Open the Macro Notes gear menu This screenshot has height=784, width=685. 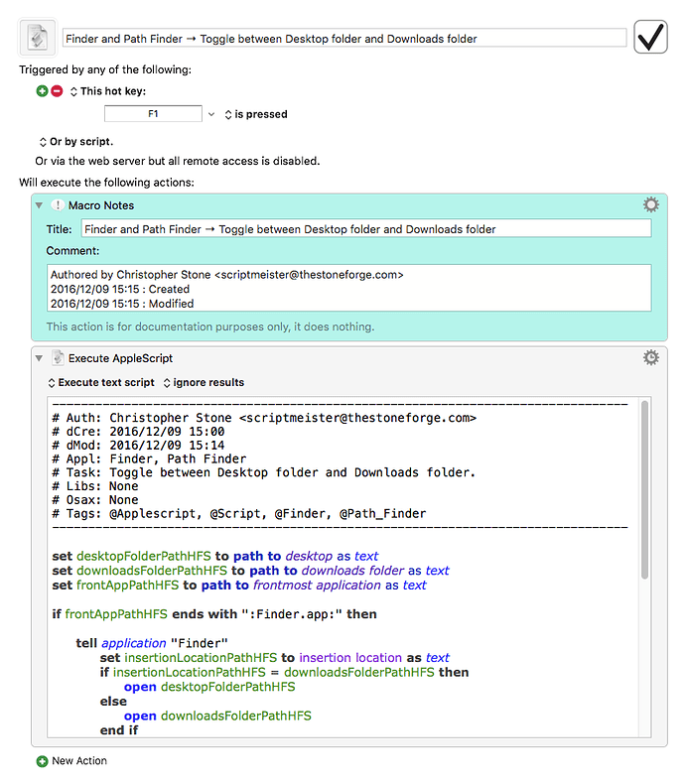650,205
